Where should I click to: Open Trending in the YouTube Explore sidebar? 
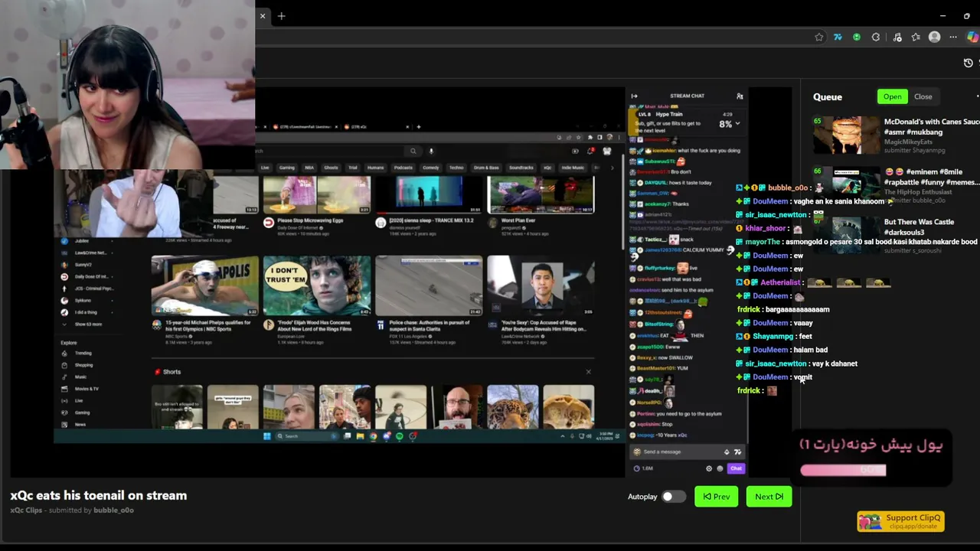tap(83, 354)
